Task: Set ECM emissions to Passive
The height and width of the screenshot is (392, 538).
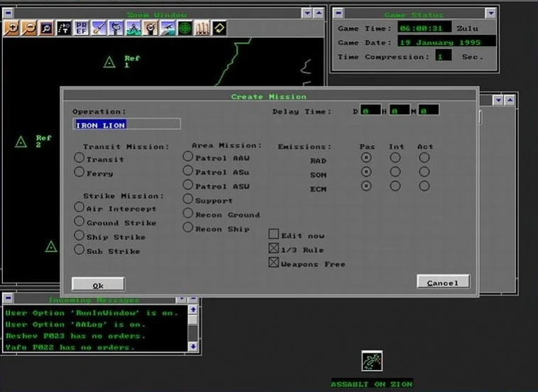Action: pyautogui.click(x=366, y=186)
